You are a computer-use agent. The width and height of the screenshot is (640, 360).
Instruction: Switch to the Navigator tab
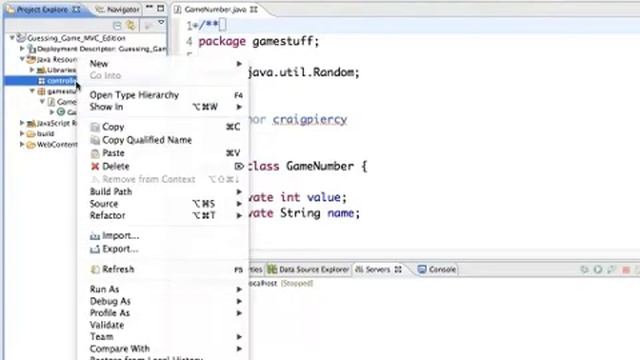(x=118, y=9)
